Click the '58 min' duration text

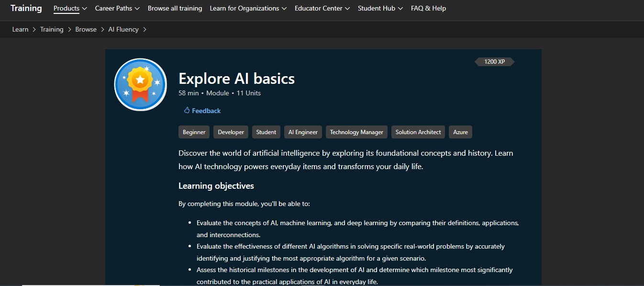pyautogui.click(x=189, y=93)
